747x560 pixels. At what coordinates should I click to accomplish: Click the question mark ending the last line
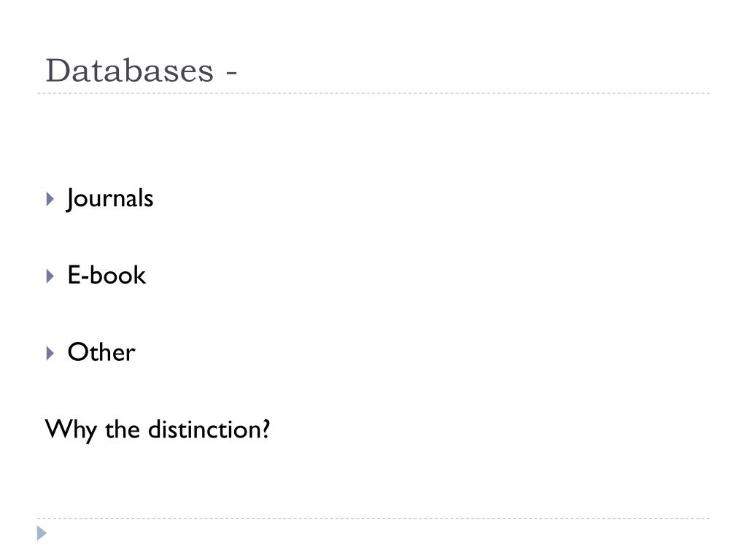pos(265,429)
